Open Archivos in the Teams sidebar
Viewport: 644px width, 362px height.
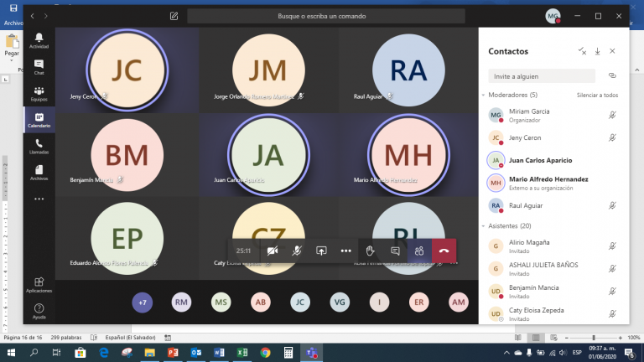39,172
